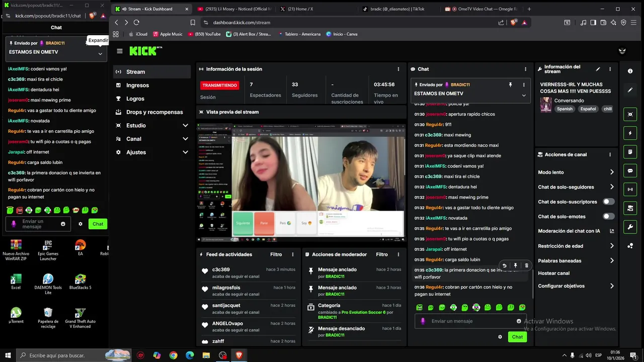Screen dimensions: 644x362
Task: Open Información de la sesión options menu
Action: pyautogui.click(x=398, y=69)
